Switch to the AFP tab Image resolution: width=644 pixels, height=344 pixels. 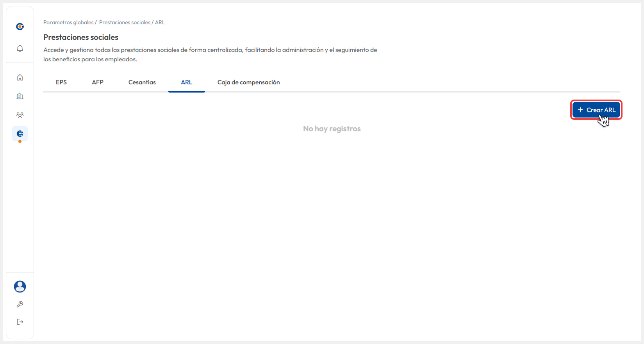click(98, 82)
